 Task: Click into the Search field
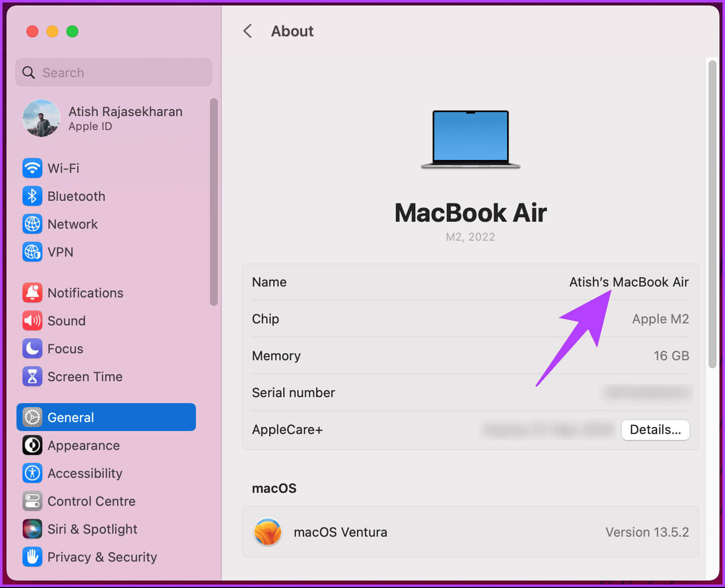(114, 72)
